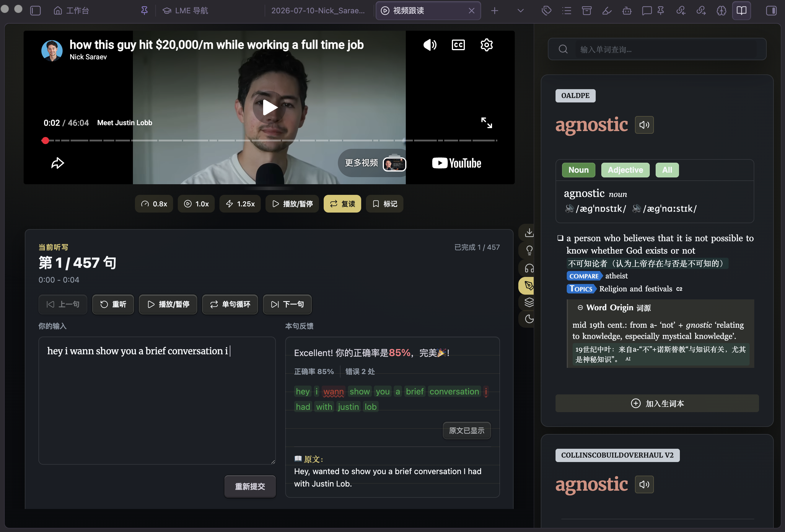Viewport: 785px width, 532px height.
Task: Toggle the moon dark mode icon
Action: point(529,319)
